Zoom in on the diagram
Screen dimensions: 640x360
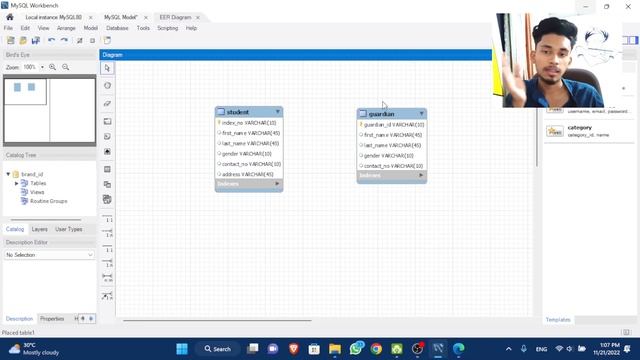click(53, 67)
